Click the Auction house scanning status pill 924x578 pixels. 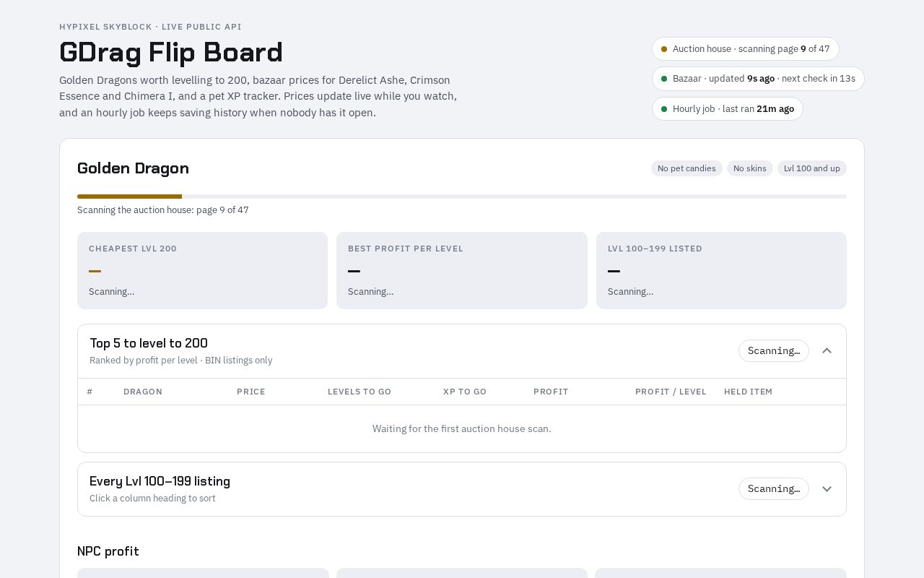[745, 48]
